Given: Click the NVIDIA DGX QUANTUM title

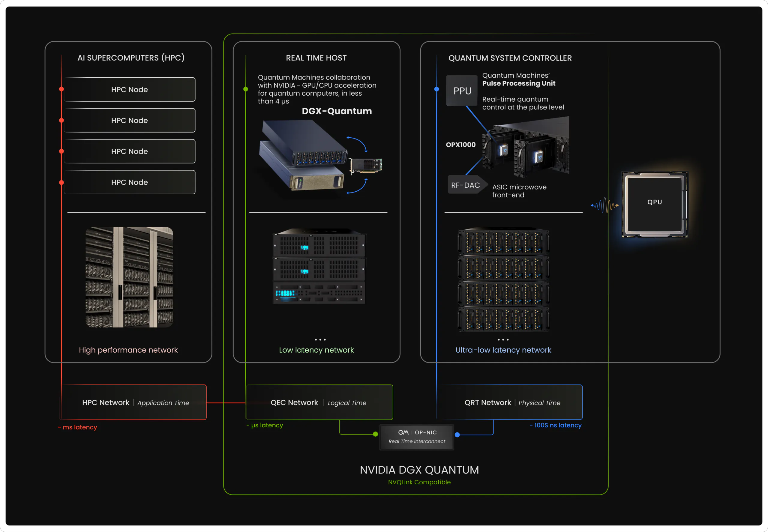Looking at the screenshot, I should click(419, 470).
